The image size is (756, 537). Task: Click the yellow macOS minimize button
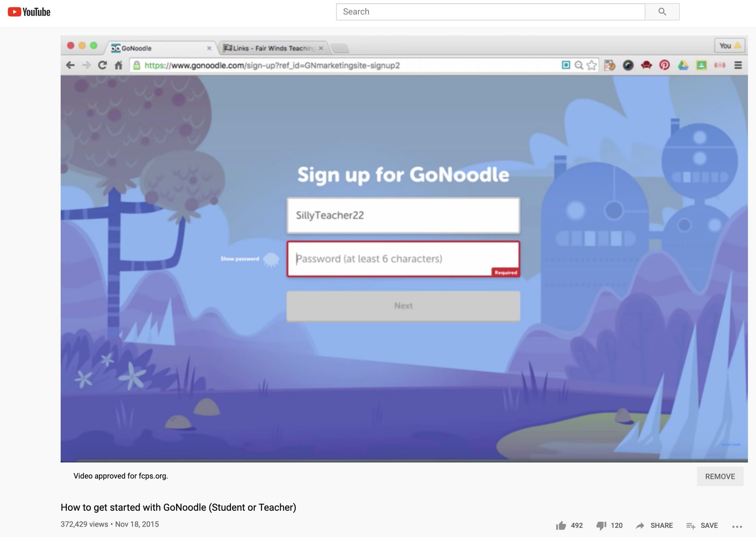(x=82, y=45)
